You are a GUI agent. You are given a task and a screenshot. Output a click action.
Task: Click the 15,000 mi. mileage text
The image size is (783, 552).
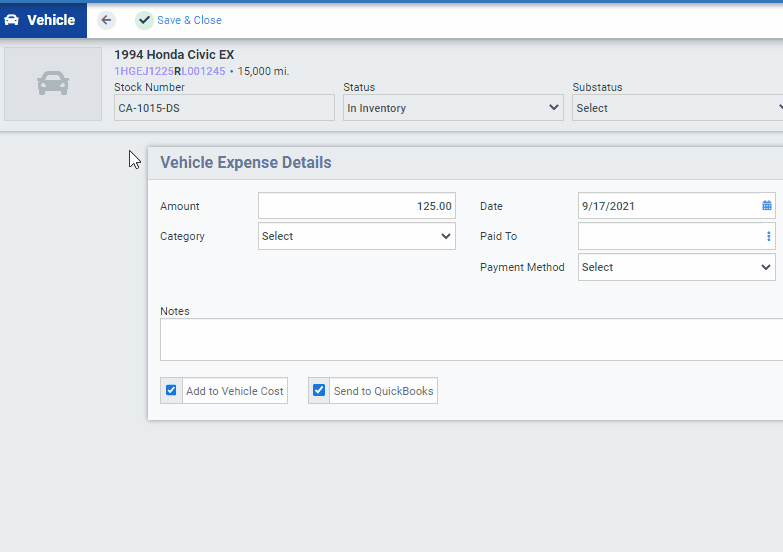click(263, 71)
